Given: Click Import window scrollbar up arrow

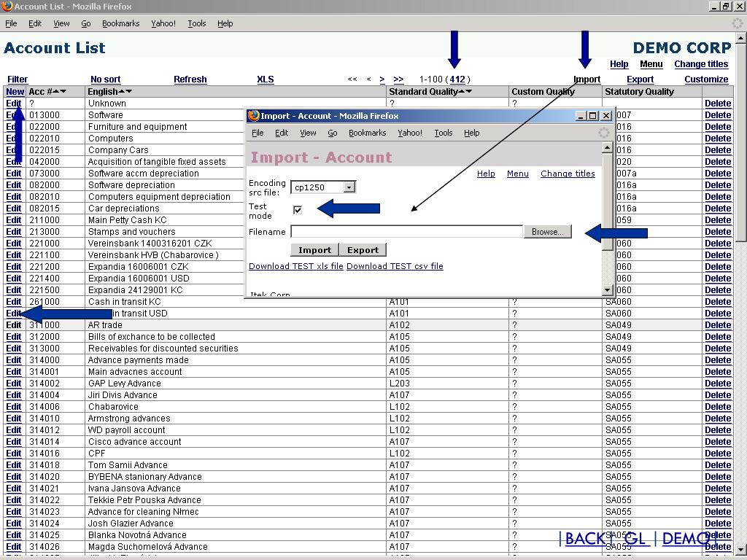Looking at the screenshot, I should point(607,147).
